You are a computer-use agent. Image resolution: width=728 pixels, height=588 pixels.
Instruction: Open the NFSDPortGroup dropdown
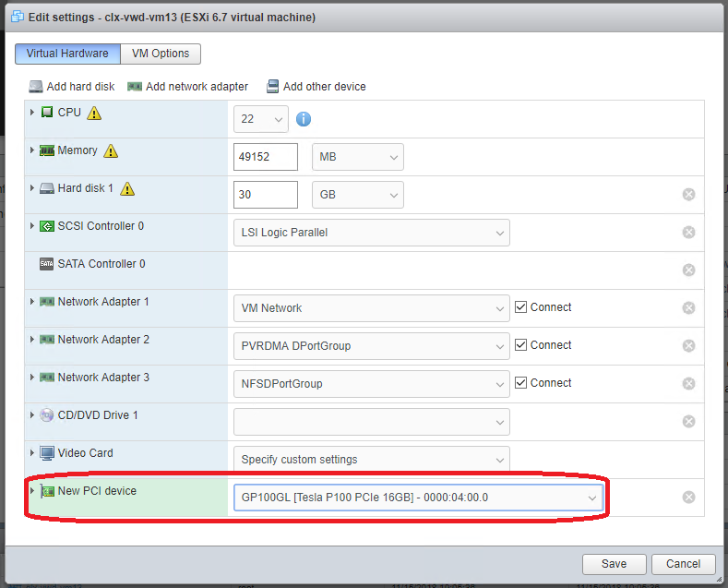[372, 384]
